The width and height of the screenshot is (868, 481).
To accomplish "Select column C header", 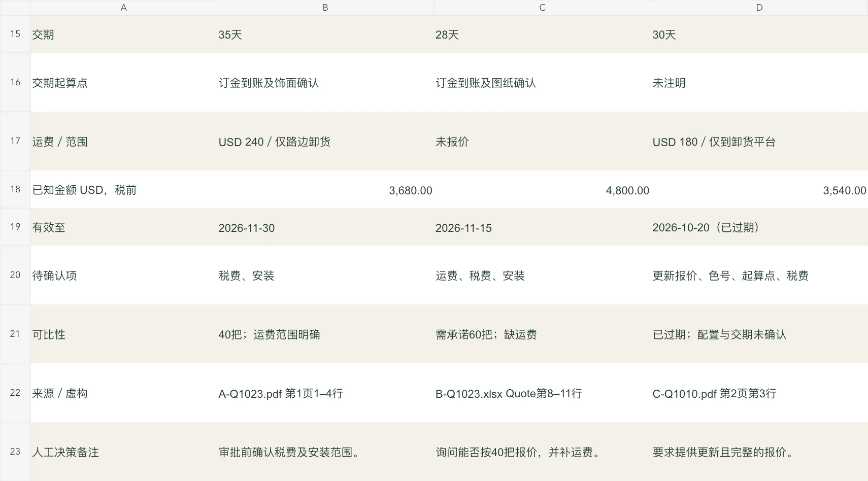I will point(542,8).
